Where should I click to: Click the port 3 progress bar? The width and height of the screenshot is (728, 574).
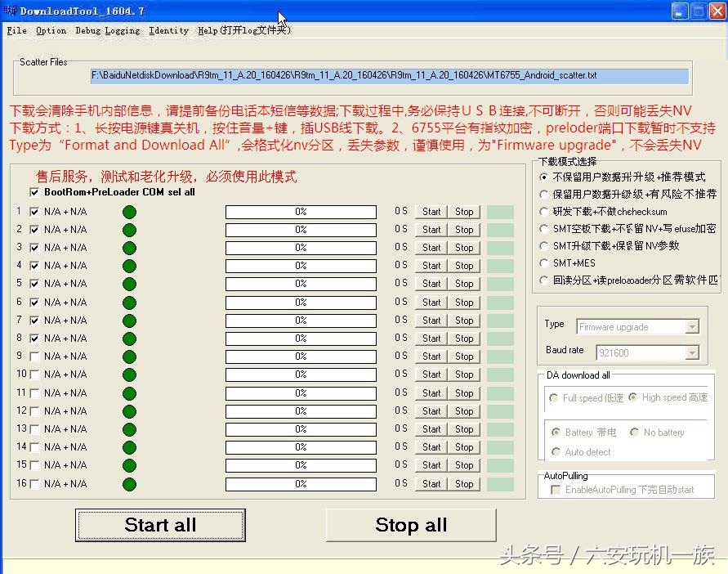[300, 247]
